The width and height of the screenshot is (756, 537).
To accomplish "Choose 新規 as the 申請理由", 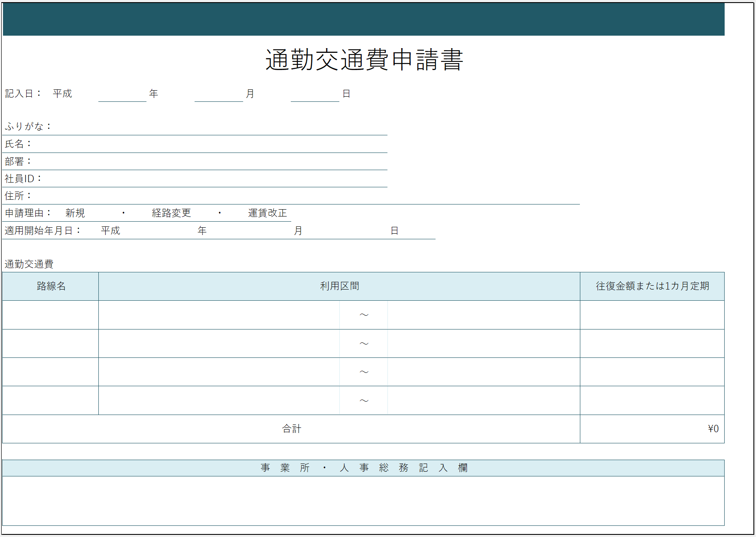I will (x=75, y=213).
